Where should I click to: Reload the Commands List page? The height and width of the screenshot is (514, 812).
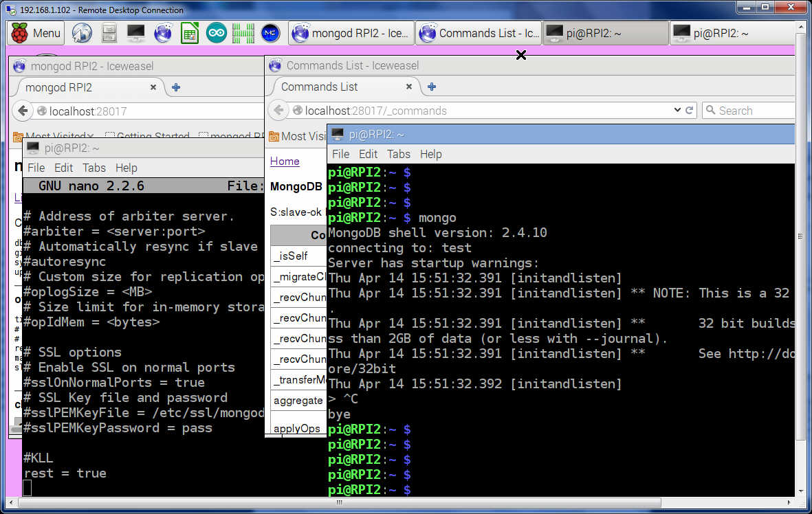pos(690,111)
